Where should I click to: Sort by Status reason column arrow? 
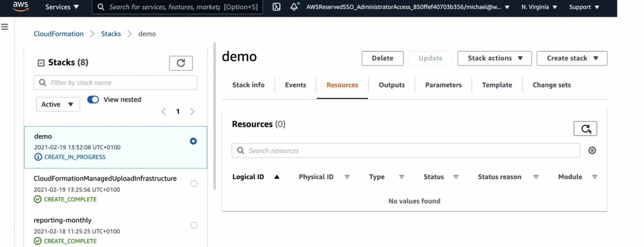pyautogui.click(x=536, y=177)
